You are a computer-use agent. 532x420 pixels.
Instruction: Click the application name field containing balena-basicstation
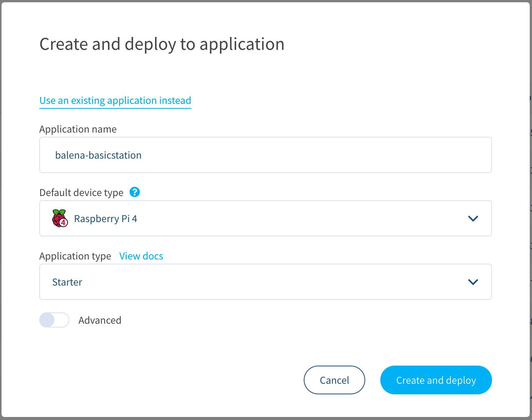click(x=265, y=155)
